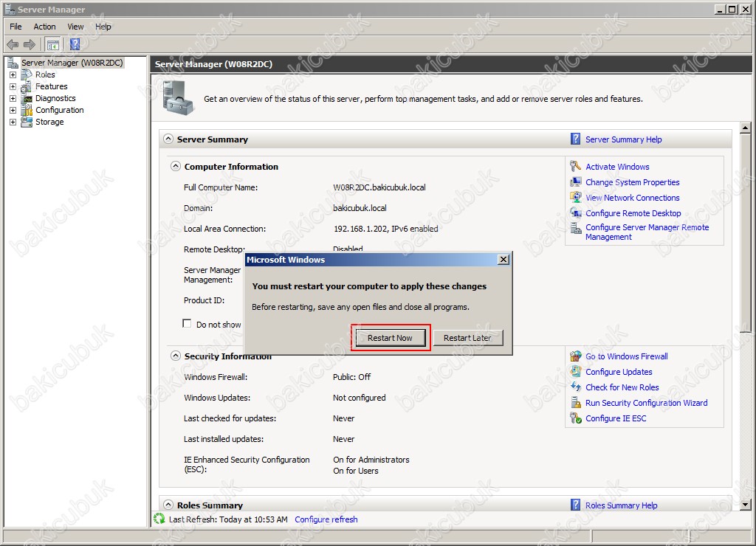The height and width of the screenshot is (546, 756).
Task: Click the Configure Server Manager Remote Management icon
Action: point(576,228)
